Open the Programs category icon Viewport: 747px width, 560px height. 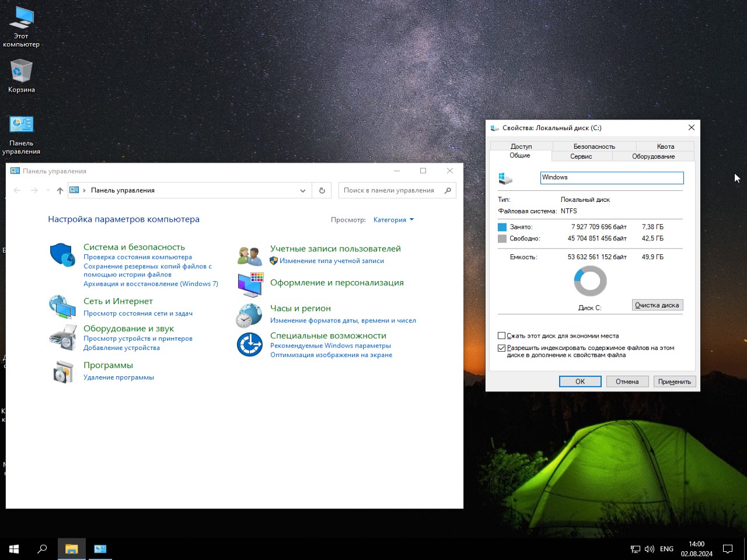(x=62, y=372)
